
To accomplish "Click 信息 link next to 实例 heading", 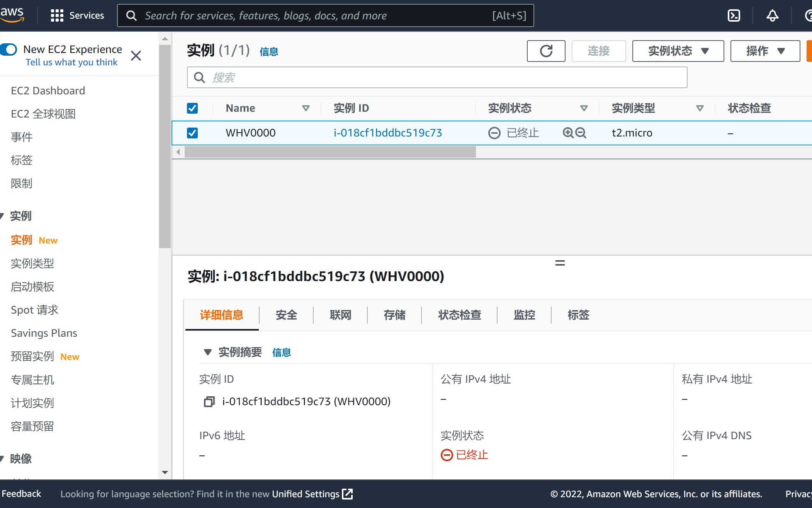I will tap(269, 51).
